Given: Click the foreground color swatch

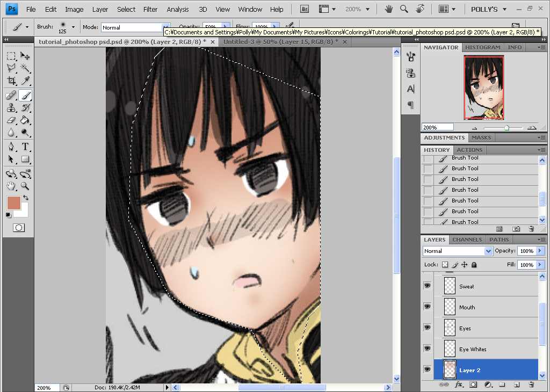Looking at the screenshot, I should click(x=13, y=202).
